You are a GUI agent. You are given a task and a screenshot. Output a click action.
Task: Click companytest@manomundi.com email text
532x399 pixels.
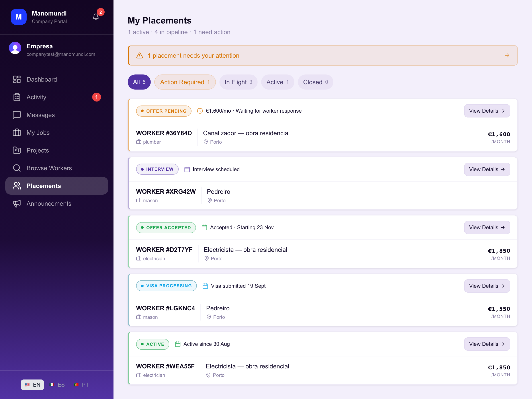tap(61, 54)
